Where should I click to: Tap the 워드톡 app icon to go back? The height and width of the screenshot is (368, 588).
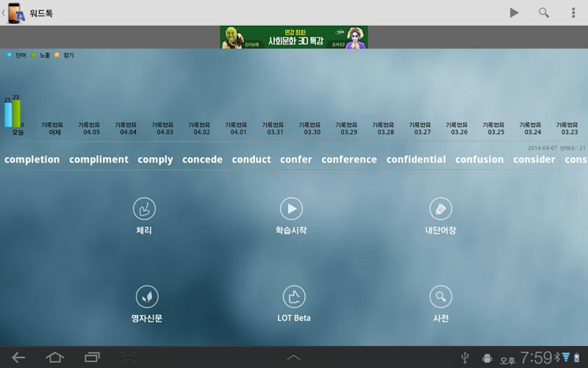pyautogui.click(x=16, y=13)
